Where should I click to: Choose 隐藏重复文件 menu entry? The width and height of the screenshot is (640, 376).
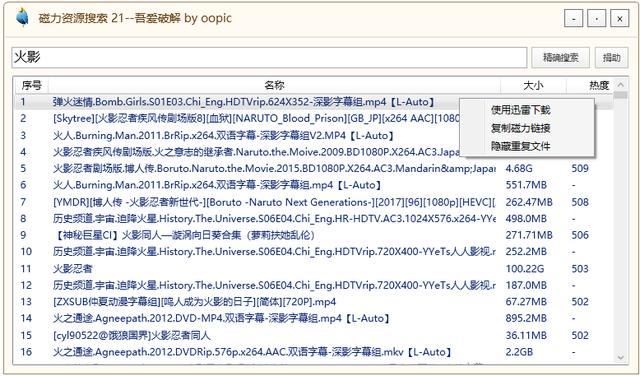coord(520,146)
